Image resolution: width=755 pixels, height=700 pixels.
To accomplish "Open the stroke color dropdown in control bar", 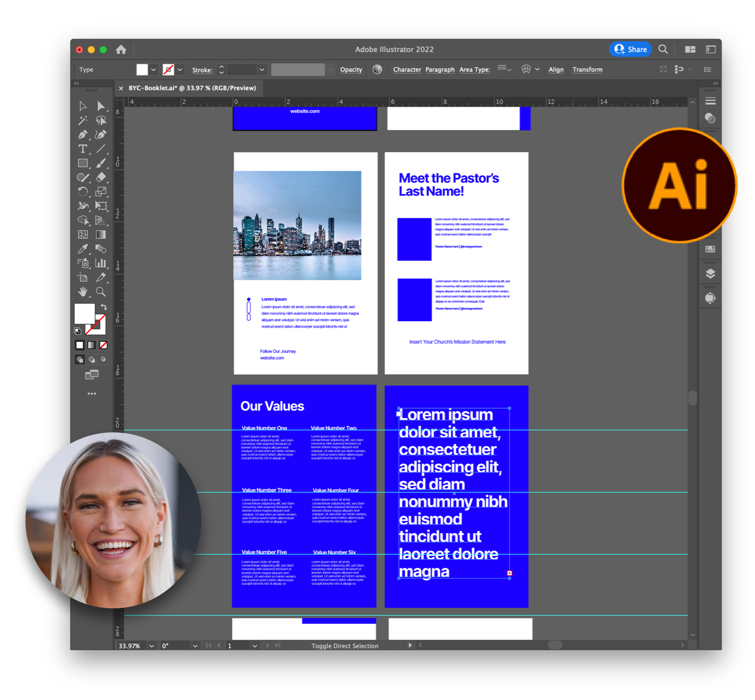I will pos(180,70).
